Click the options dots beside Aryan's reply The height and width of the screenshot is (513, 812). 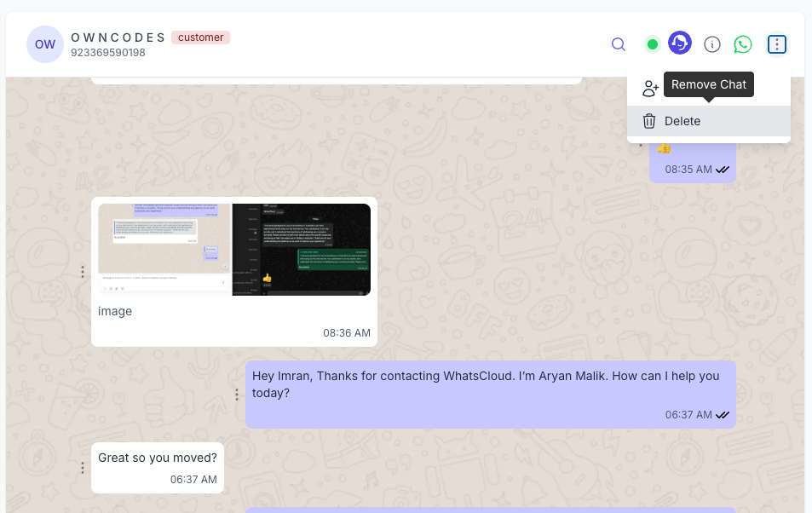coord(237,395)
